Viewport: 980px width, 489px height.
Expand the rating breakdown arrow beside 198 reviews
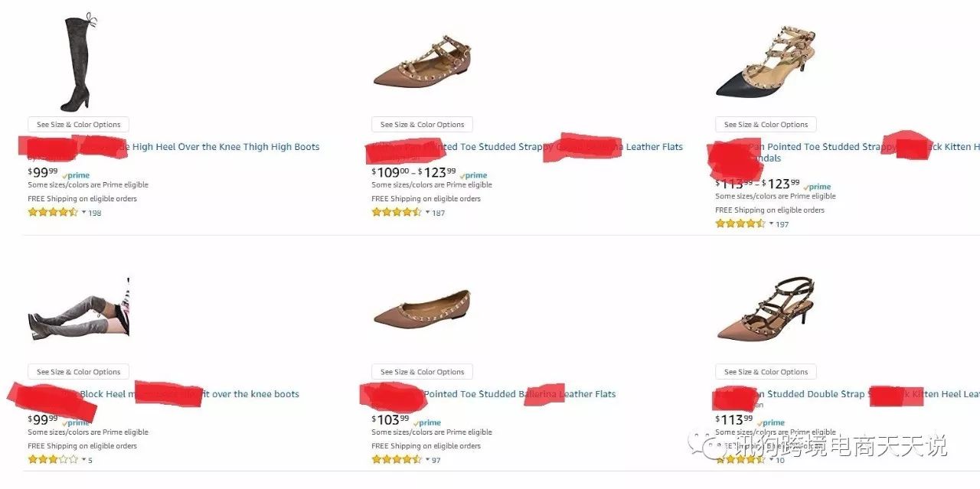point(83,213)
